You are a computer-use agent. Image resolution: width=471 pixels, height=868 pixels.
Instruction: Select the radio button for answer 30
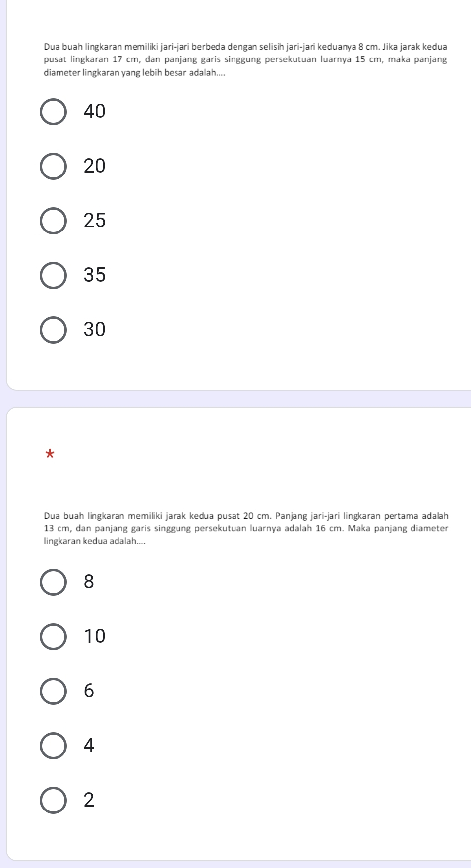click(x=53, y=330)
